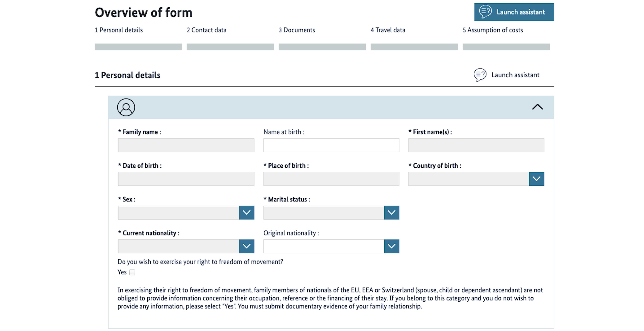644x331 pixels.
Task: Click the speech bubble icon beside Personal details heading
Action: tap(480, 75)
